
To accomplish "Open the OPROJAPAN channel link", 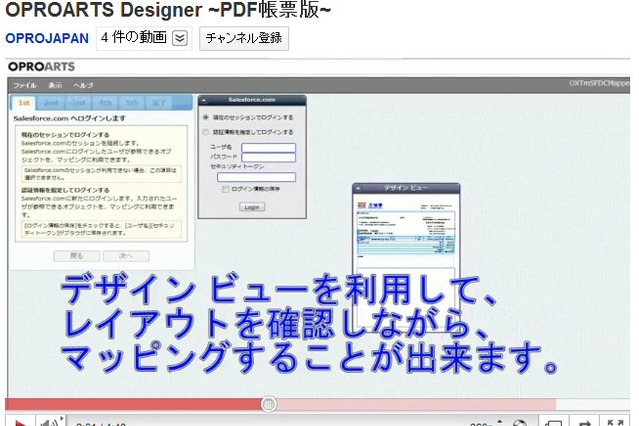I will [x=47, y=38].
